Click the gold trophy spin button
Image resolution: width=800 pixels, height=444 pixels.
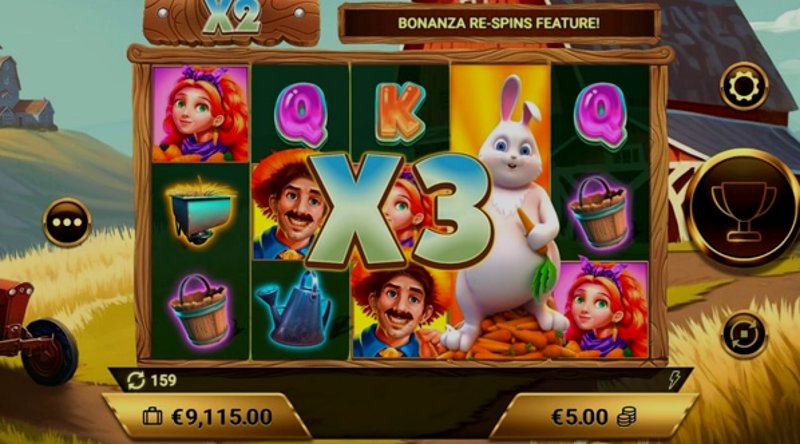(744, 209)
